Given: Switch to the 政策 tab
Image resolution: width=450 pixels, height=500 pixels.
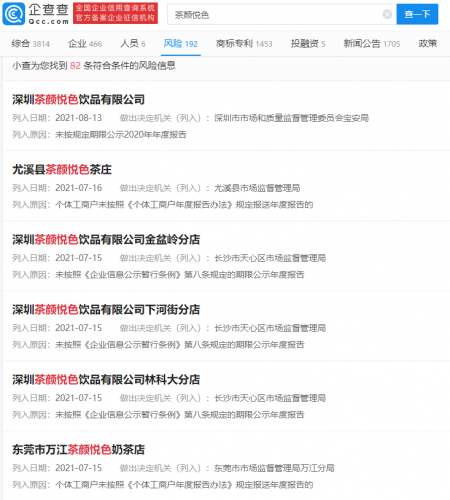Looking at the screenshot, I should pyautogui.click(x=428, y=44).
